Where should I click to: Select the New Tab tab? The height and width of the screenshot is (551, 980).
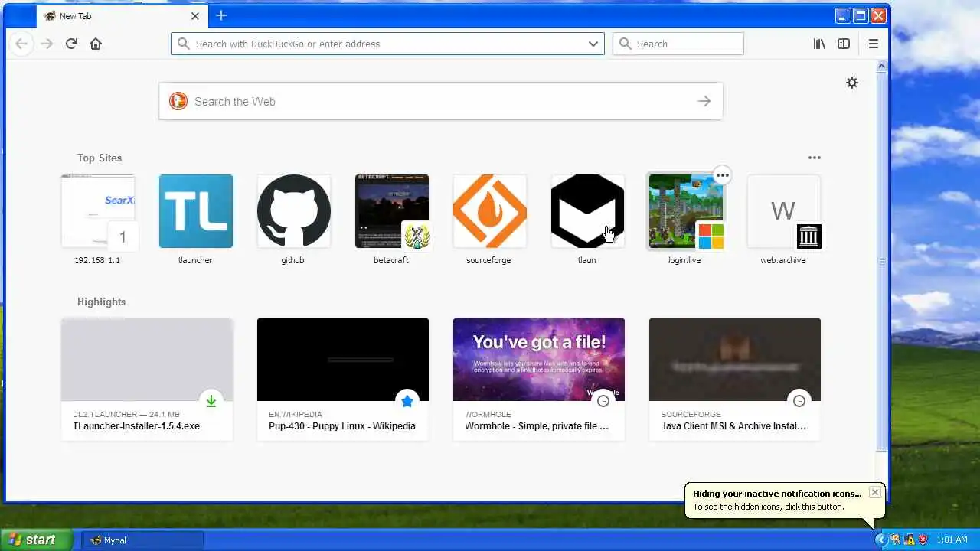121,15
